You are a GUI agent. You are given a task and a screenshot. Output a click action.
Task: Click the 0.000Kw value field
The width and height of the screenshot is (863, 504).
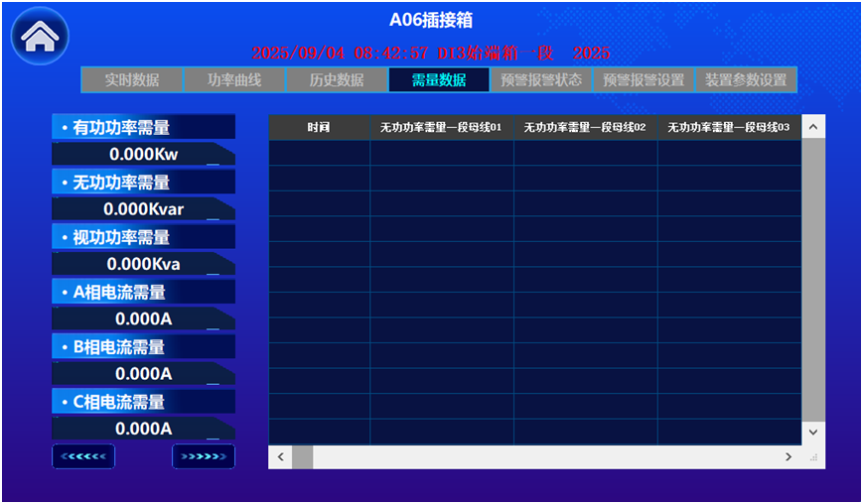(144, 154)
